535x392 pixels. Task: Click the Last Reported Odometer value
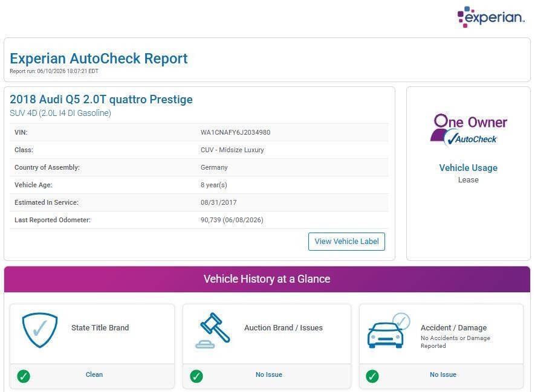[232, 220]
